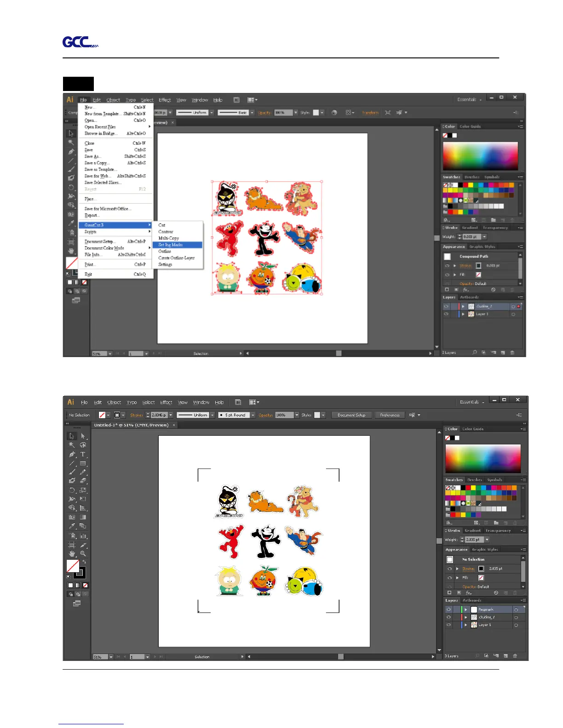
Task: Click the color spectrum in upper Color panel
Action: tap(480, 156)
